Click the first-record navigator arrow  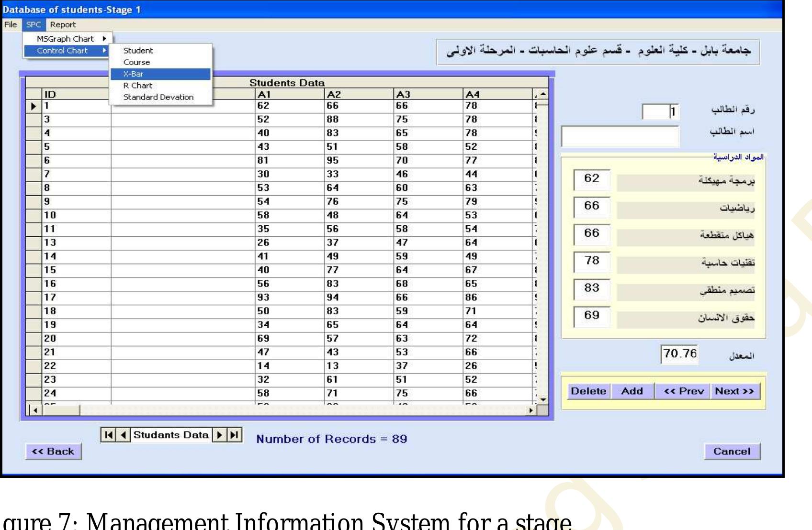pyautogui.click(x=108, y=434)
